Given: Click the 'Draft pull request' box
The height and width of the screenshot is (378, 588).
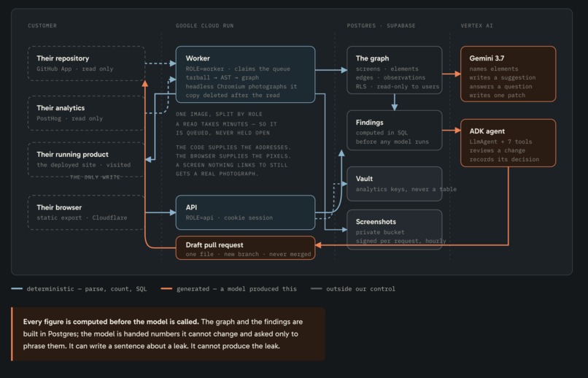Looking at the screenshot, I should 245,248.
